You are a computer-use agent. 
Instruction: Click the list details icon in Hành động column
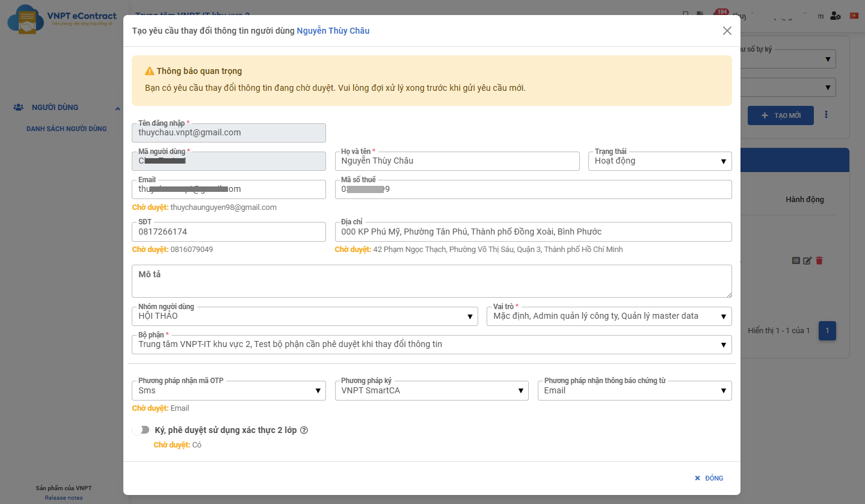pyautogui.click(x=796, y=260)
